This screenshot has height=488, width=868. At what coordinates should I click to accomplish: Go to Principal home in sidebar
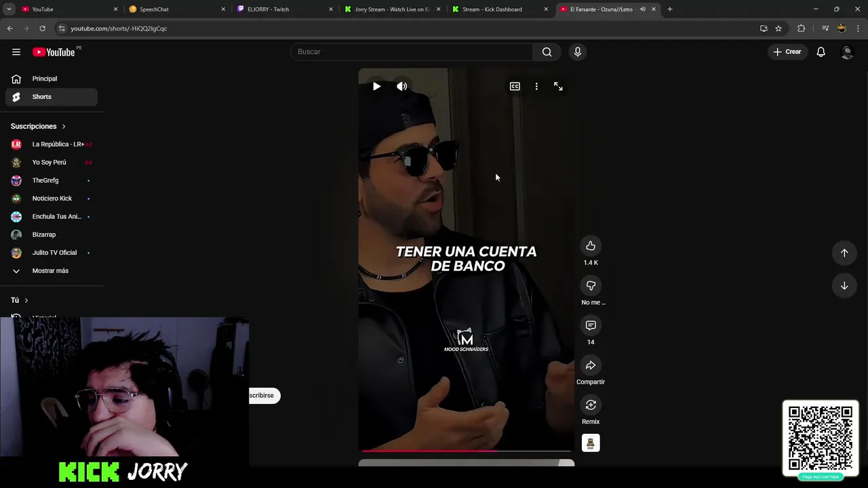(52, 79)
